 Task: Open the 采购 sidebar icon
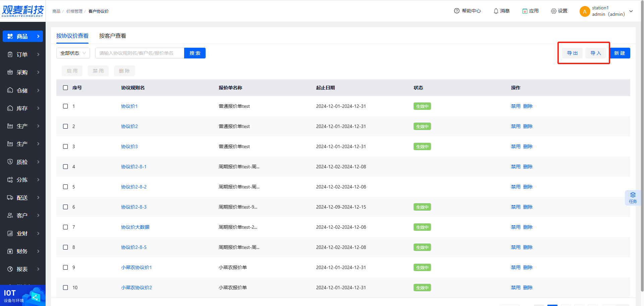[10, 72]
